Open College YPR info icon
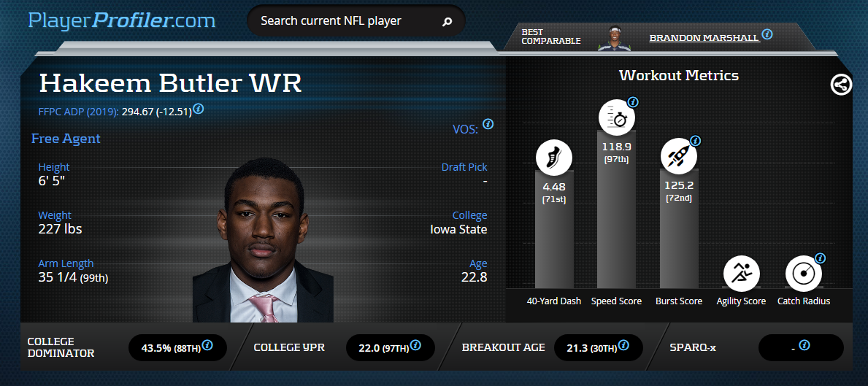Viewport: 868px width, 386px height. click(x=415, y=346)
